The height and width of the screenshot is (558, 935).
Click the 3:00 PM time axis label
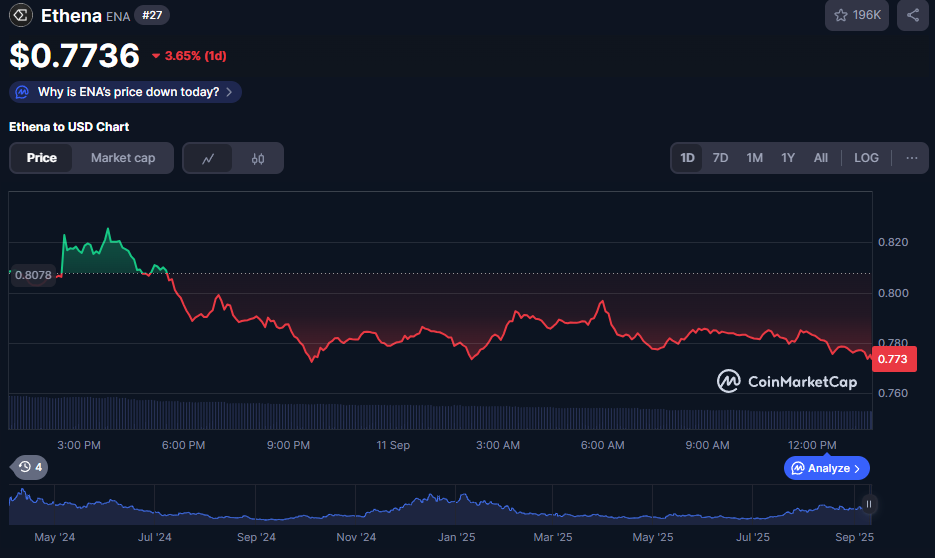point(79,445)
